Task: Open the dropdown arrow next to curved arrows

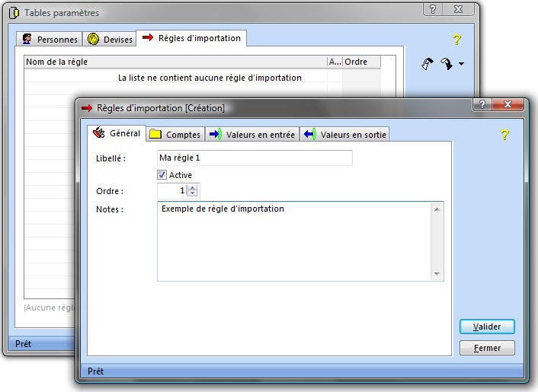Action: [x=462, y=65]
